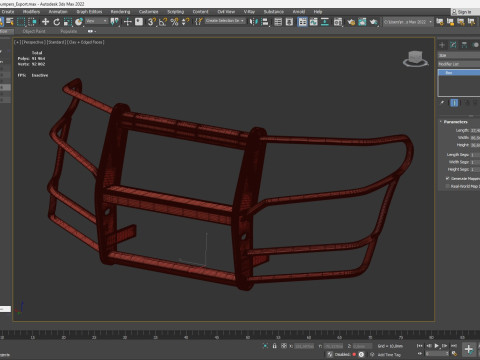The image size is (480, 360).
Task: Open the Rendering menu
Action: pos(120,12)
